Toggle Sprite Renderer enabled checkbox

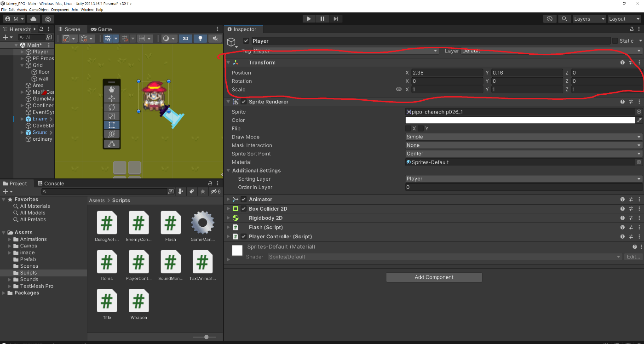(x=244, y=102)
